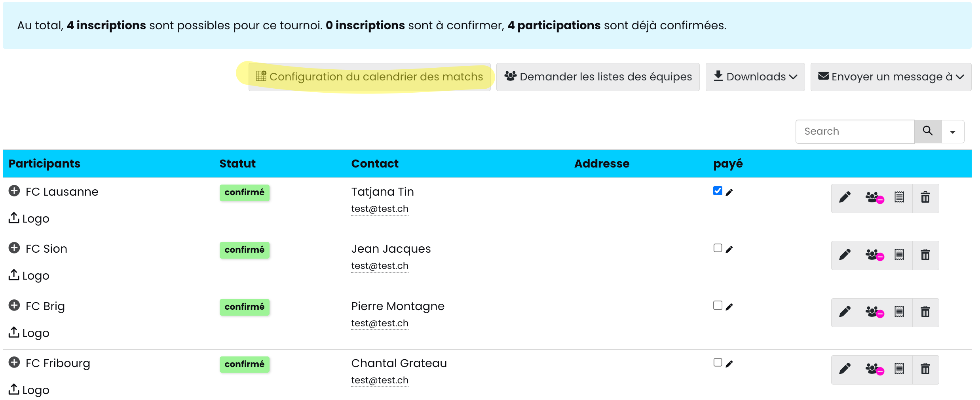Click 'Demander les listes des équipes' button
Image resolution: width=980 pixels, height=400 pixels.
click(x=598, y=77)
